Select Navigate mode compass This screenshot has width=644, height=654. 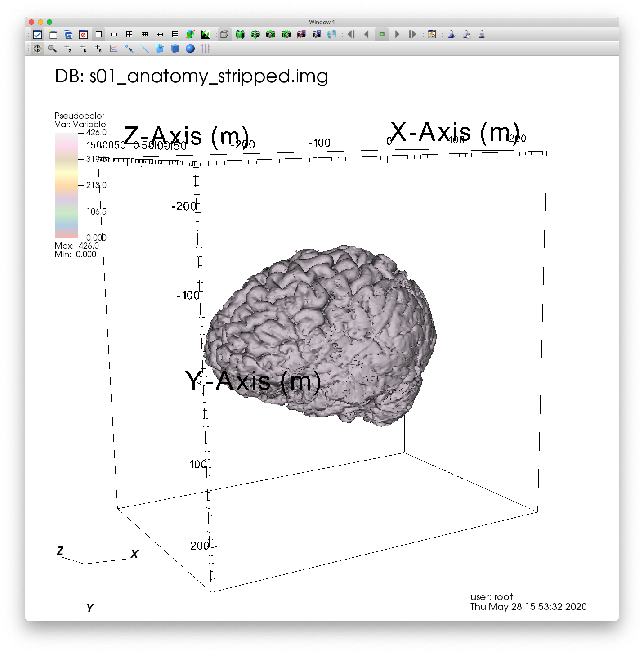coord(37,49)
